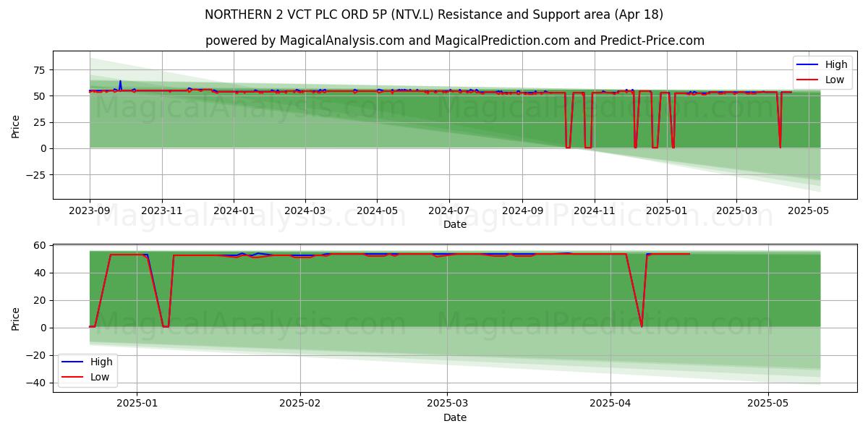Viewport: 868px width, 434px height.
Task: Click the 60 price tick in bottom chart
Action: pos(41,246)
